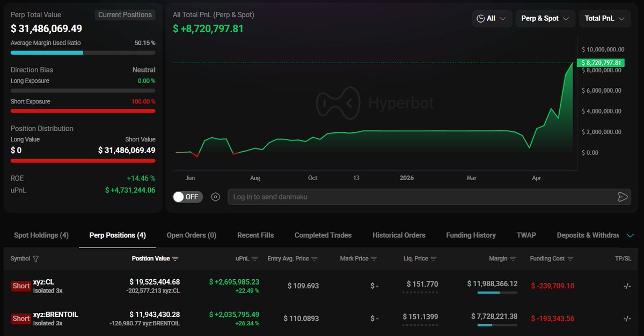Sort by Margin column icon
644x336 pixels.
(x=513, y=259)
